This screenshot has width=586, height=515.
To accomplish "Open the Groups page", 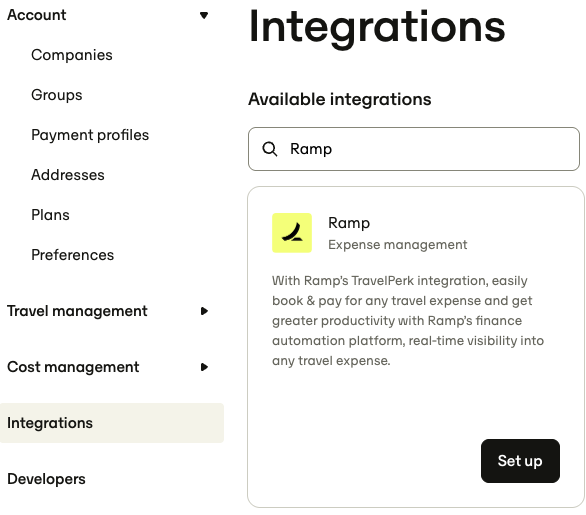I will (57, 95).
